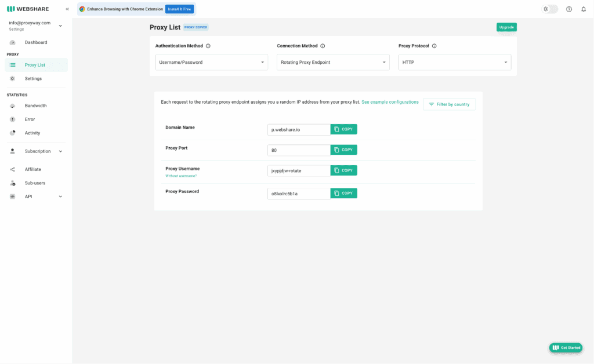Open See example configurations link
The width and height of the screenshot is (594, 364).
390,101
